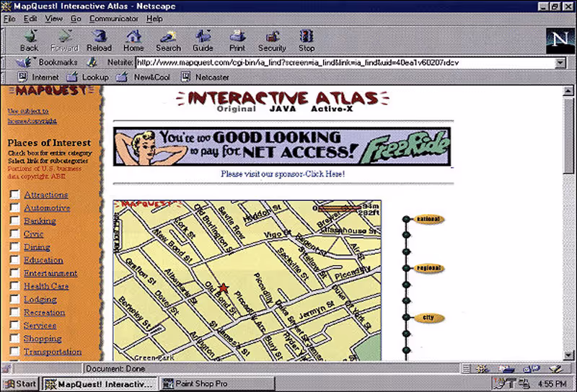Click the Netsite page proxy icon
The height and width of the screenshot is (392, 577).
92,62
